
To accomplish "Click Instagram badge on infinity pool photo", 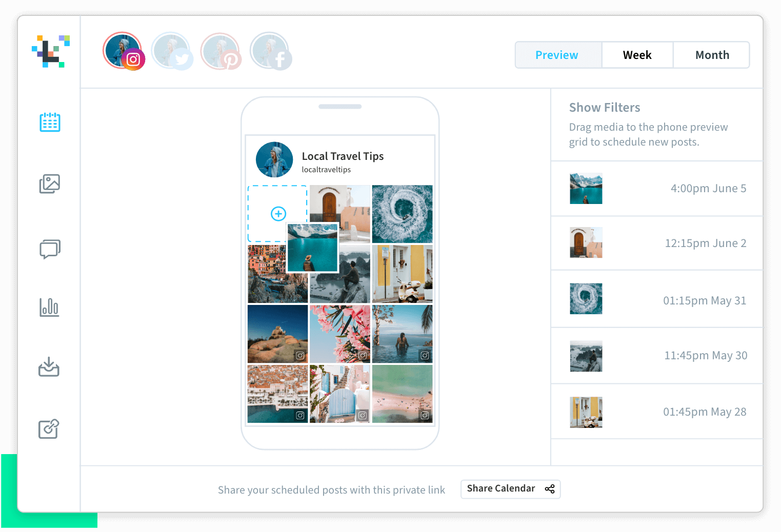I will [x=425, y=355].
